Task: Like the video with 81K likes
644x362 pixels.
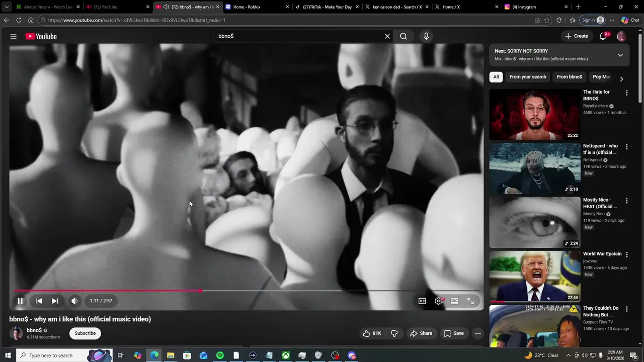Action: [x=372, y=333]
